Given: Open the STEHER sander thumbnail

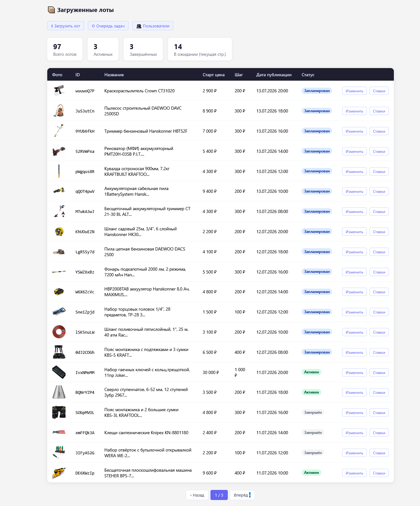Looking at the screenshot, I should pyautogui.click(x=59, y=473).
